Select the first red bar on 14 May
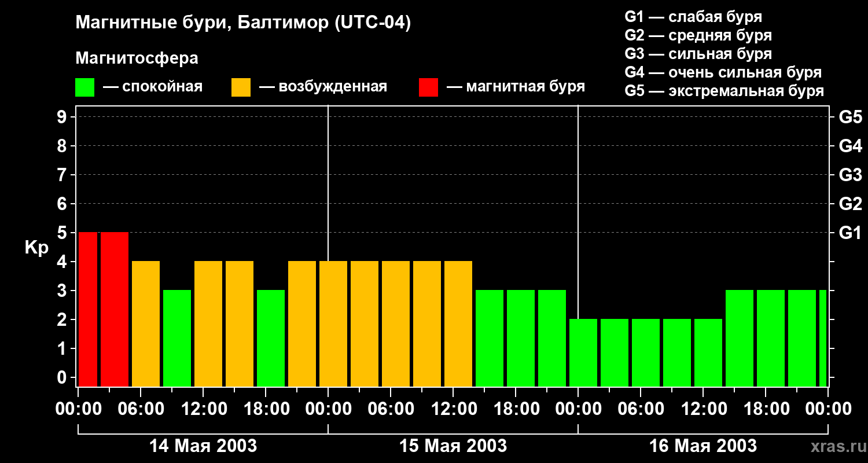 [88, 309]
